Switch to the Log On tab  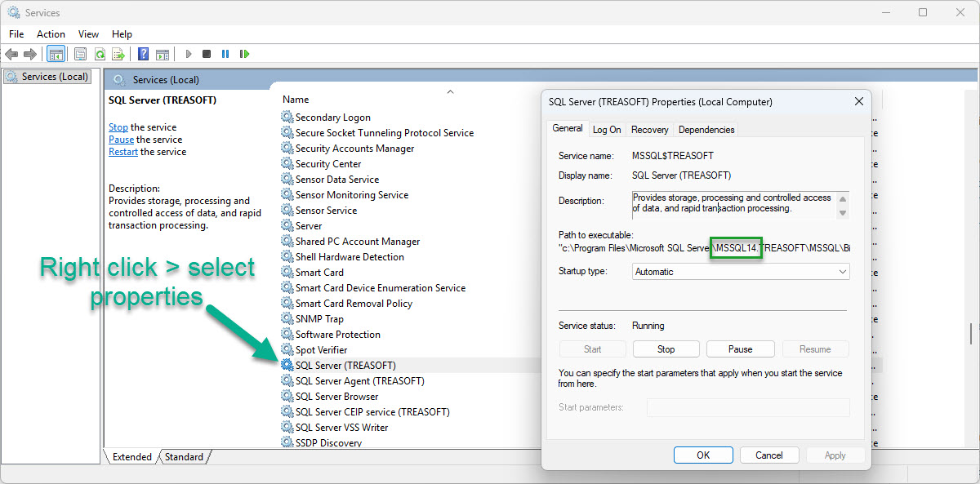(607, 130)
